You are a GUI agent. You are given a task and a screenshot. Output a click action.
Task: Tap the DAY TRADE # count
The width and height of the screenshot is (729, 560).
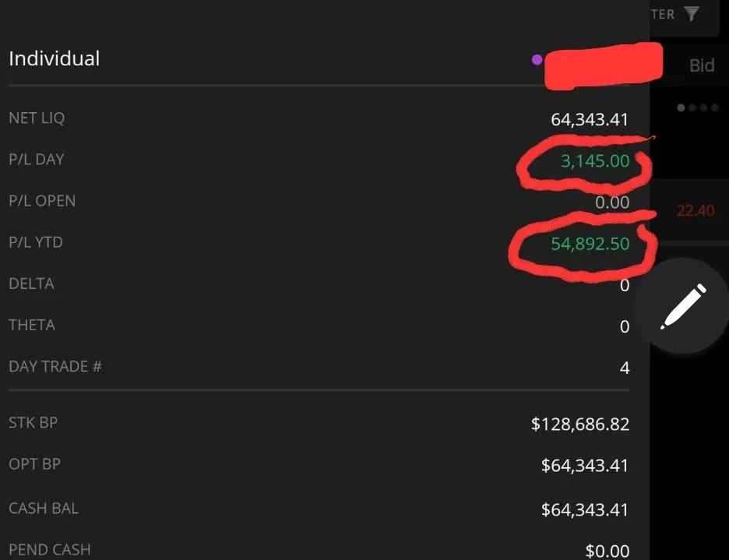(x=625, y=368)
